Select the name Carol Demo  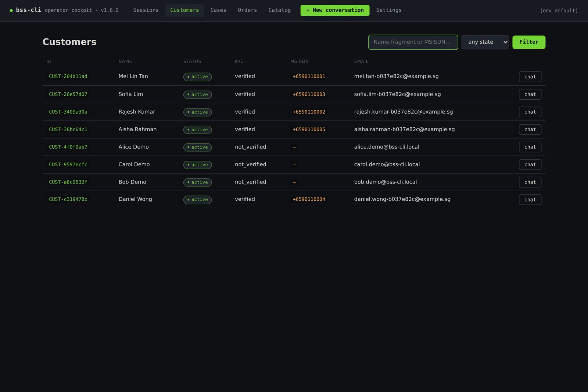(134, 164)
